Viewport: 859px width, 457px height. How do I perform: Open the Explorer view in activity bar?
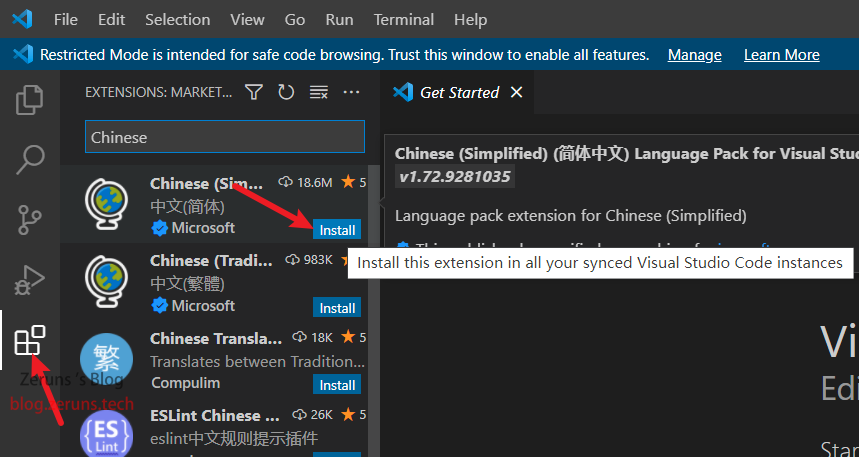pyautogui.click(x=30, y=99)
